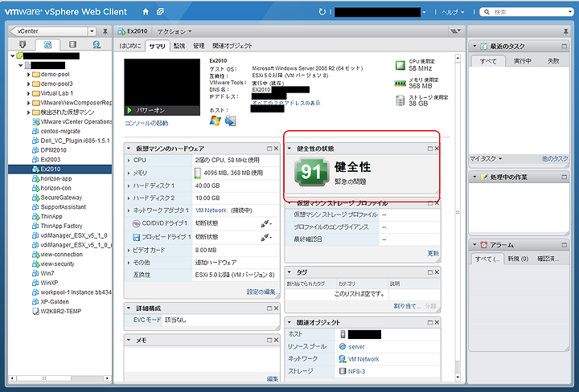
Task: Select the New (0) alarms tab
Action: (x=518, y=259)
